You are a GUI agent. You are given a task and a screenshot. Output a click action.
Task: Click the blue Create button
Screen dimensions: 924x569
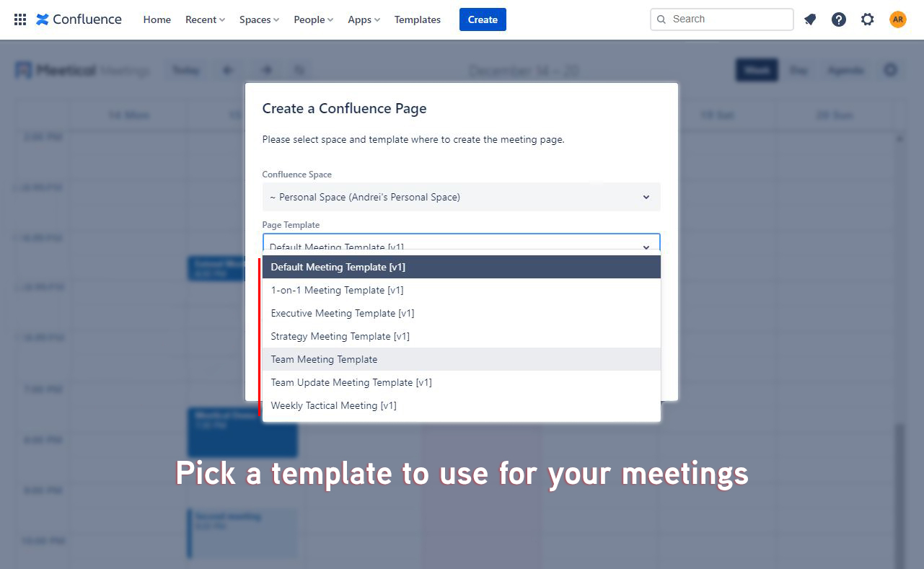(x=482, y=19)
